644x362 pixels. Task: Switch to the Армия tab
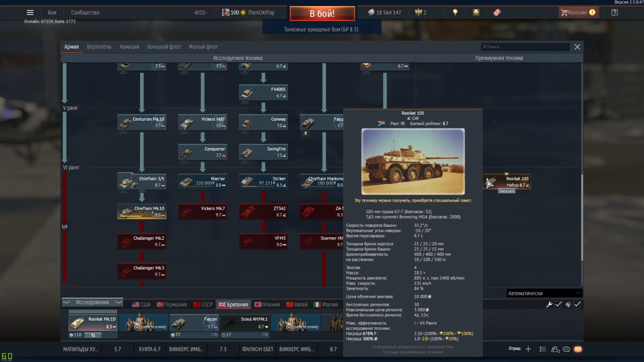pos(71,47)
